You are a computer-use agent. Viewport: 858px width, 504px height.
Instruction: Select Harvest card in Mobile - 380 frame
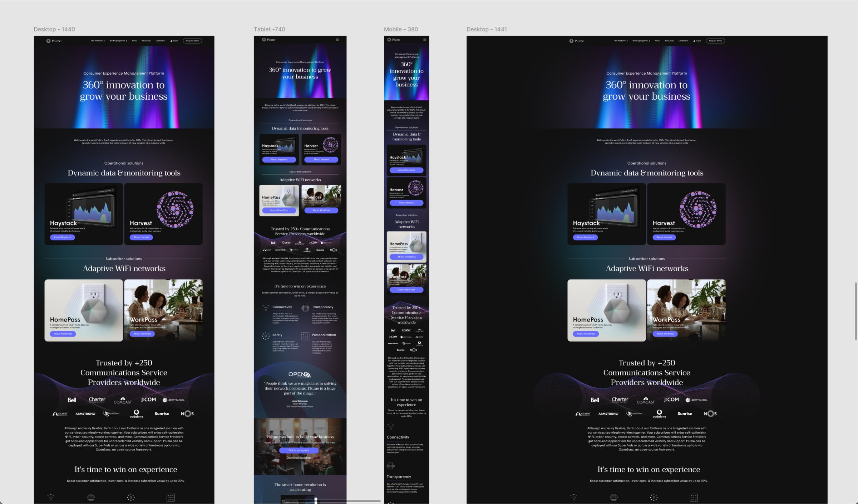406,193
